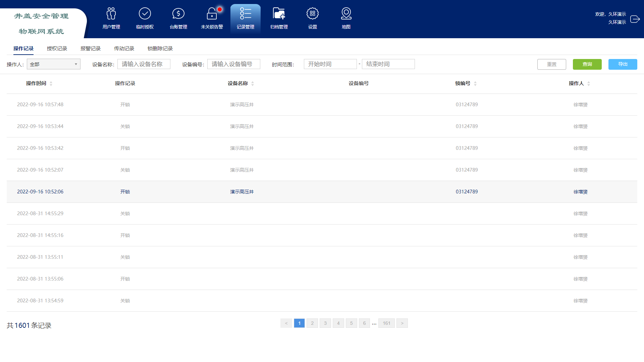Screen dimensions: 644x362
Task: Sort by 操作时间 column arrows
Action: [x=51, y=83]
